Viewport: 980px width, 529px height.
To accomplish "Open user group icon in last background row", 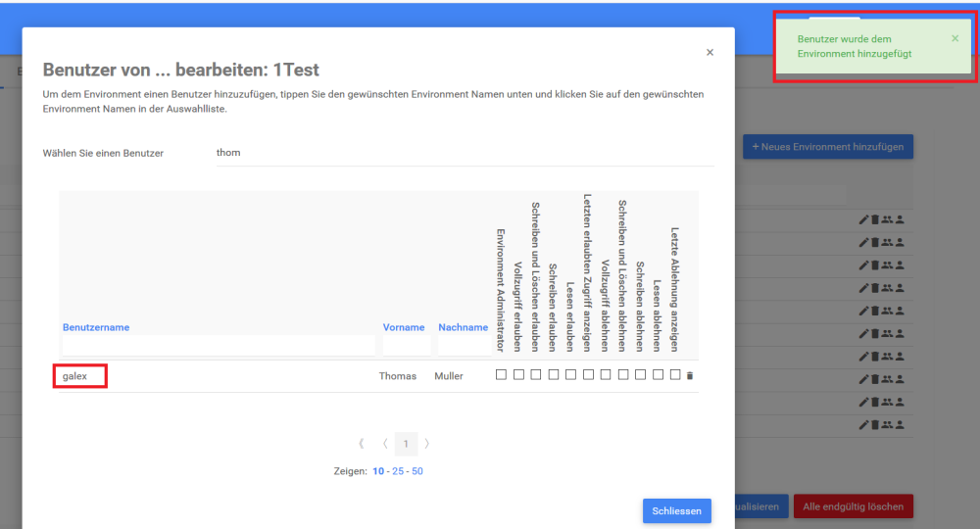I will 887,425.
